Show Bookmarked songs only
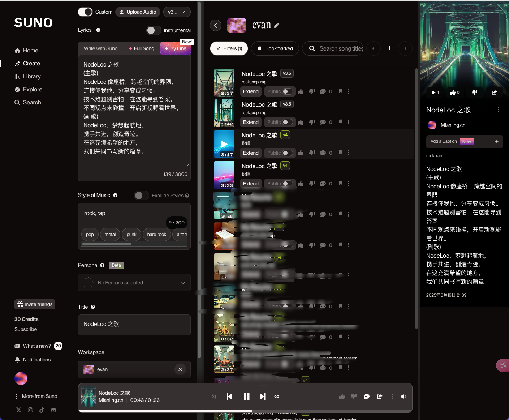 (275, 48)
